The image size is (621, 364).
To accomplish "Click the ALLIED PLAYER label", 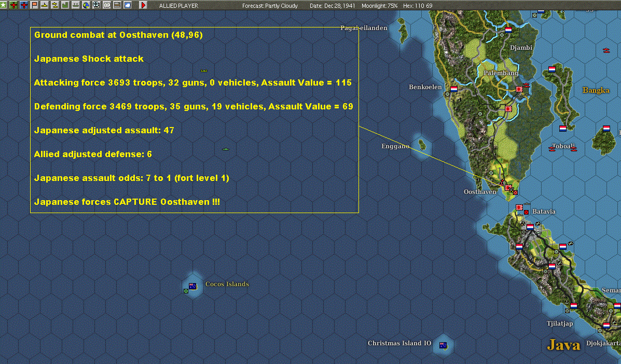I will click(178, 6).
